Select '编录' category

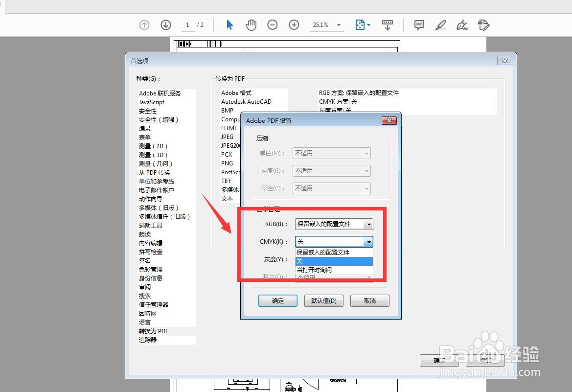point(145,129)
